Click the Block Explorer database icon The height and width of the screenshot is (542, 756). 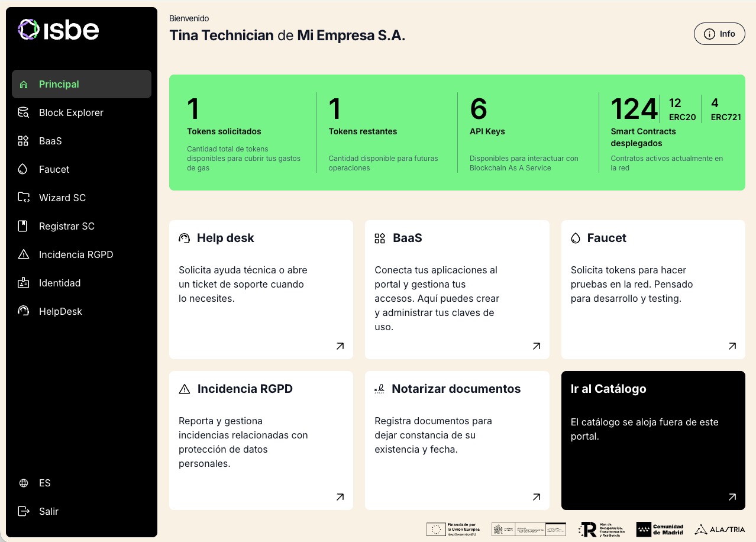tap(24, 112)
